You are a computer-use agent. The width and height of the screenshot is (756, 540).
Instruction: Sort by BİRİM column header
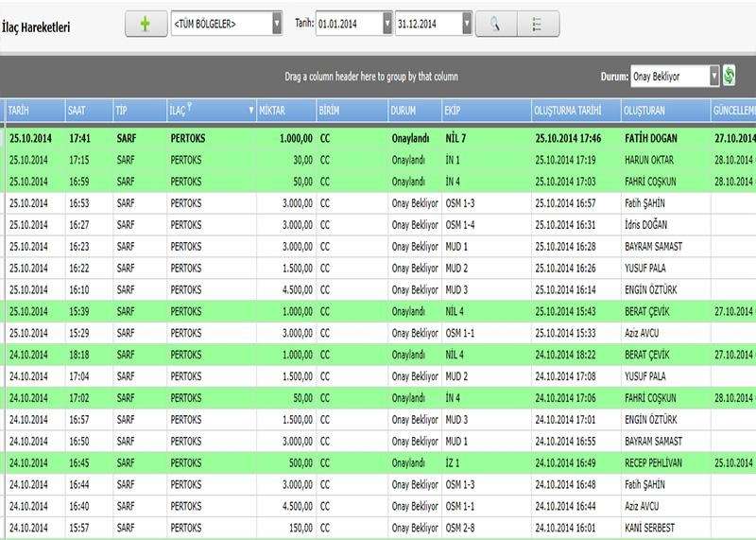pyautogui.click(x=352, y=111)
